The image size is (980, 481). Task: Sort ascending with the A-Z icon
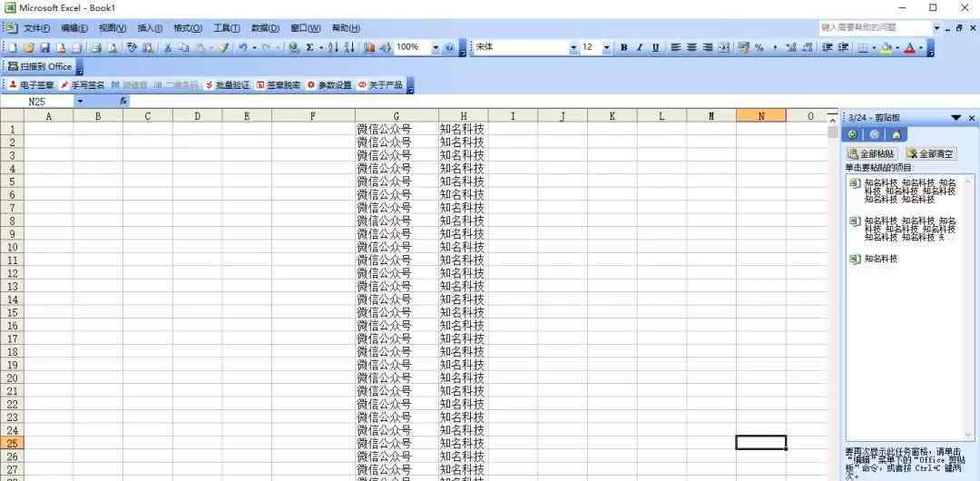[333, 47]
